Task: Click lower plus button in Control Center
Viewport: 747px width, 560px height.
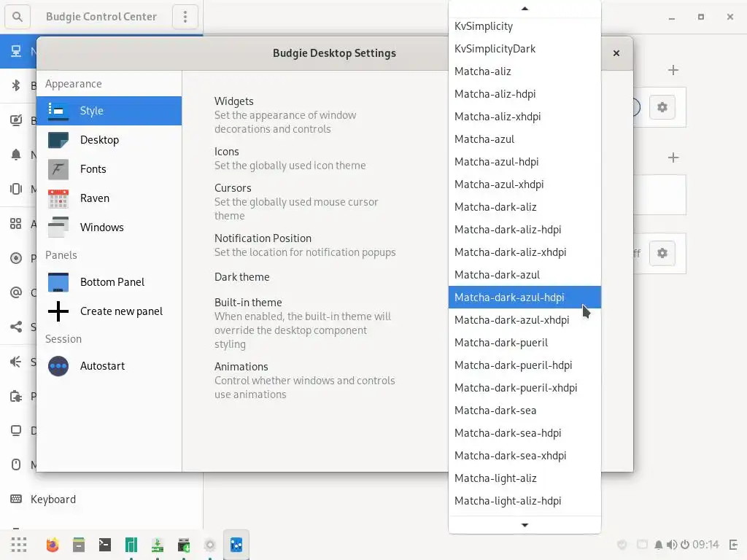Action: click(673, 157)
